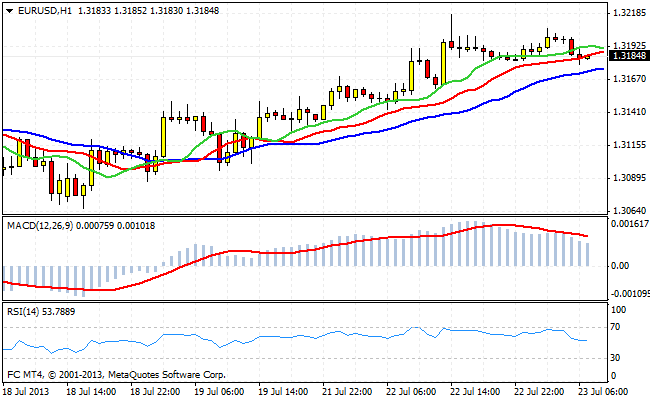Click price scale value 1.30640

tap(629, 211)
